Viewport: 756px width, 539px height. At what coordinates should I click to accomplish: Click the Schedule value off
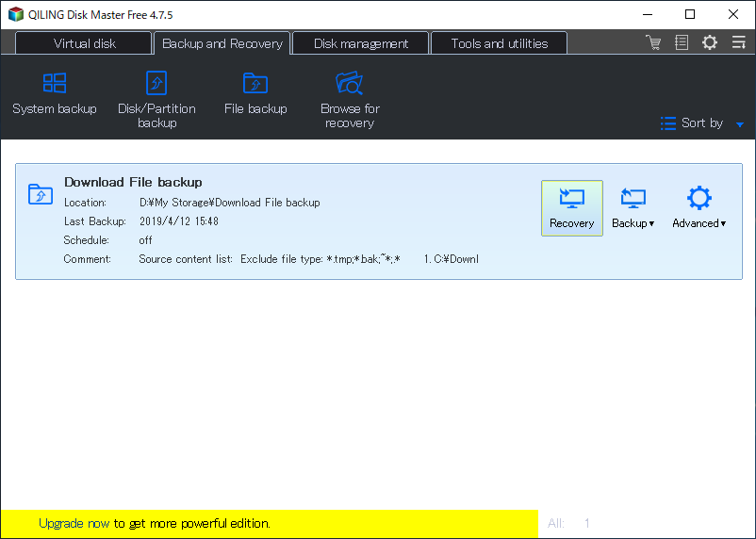coord(145,240)
